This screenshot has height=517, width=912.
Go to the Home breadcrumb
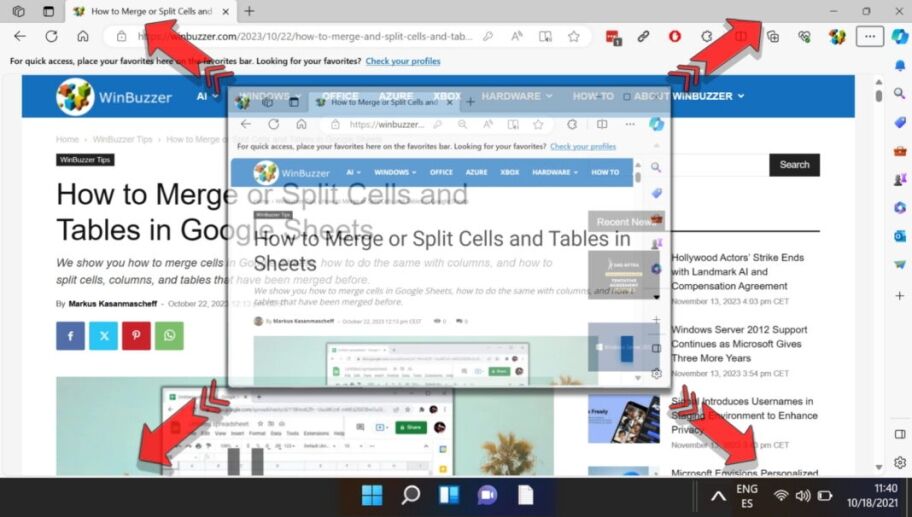(x=67, y=139)
